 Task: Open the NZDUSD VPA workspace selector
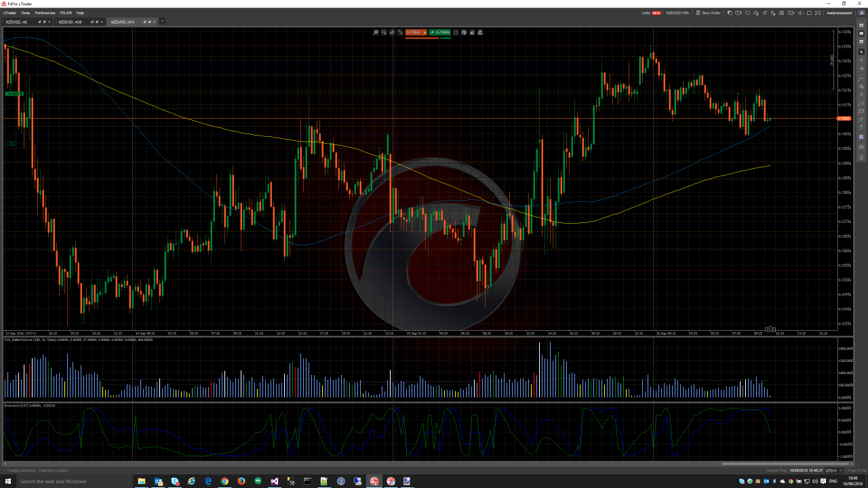(x=677, y=13)
